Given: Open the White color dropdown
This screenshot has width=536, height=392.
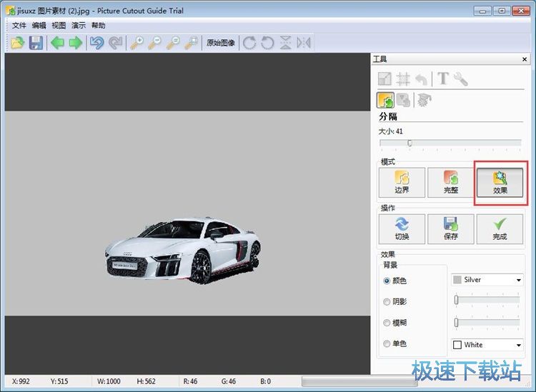Looking at the screenshot, I should [x=487, y=345].
